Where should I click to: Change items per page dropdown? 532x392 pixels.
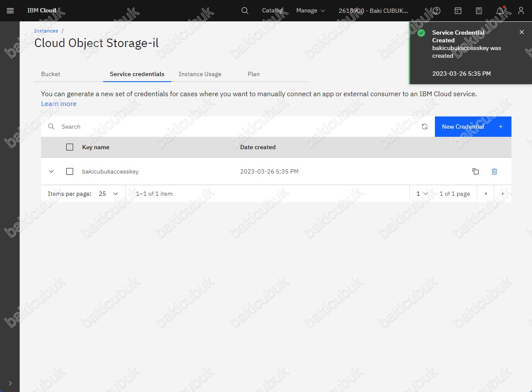click(x=109, y=194)
